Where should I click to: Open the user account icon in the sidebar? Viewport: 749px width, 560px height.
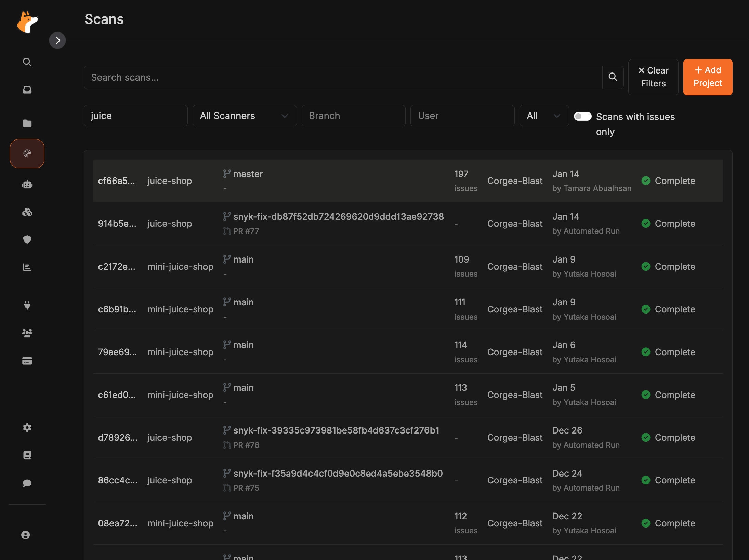click(x=26, y=535)
